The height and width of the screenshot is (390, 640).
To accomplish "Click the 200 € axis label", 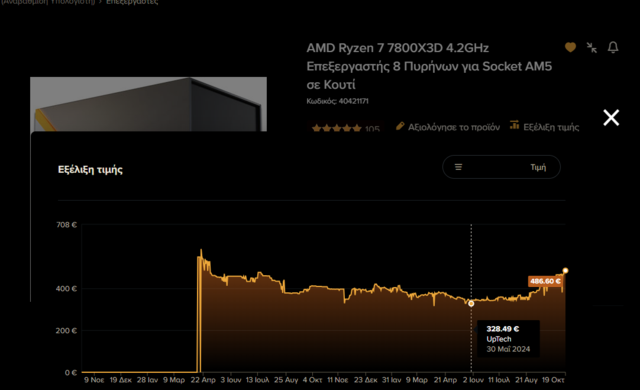I will tap(66, 330).
